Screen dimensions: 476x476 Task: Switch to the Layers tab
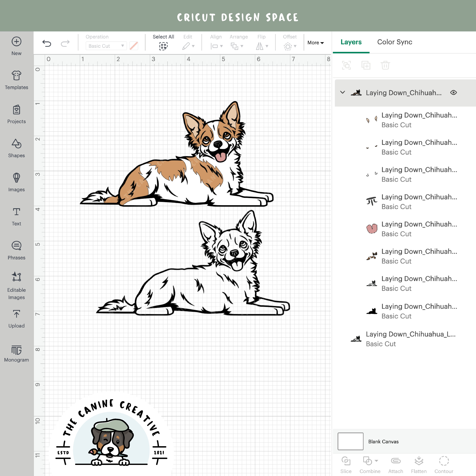[351, 42]
